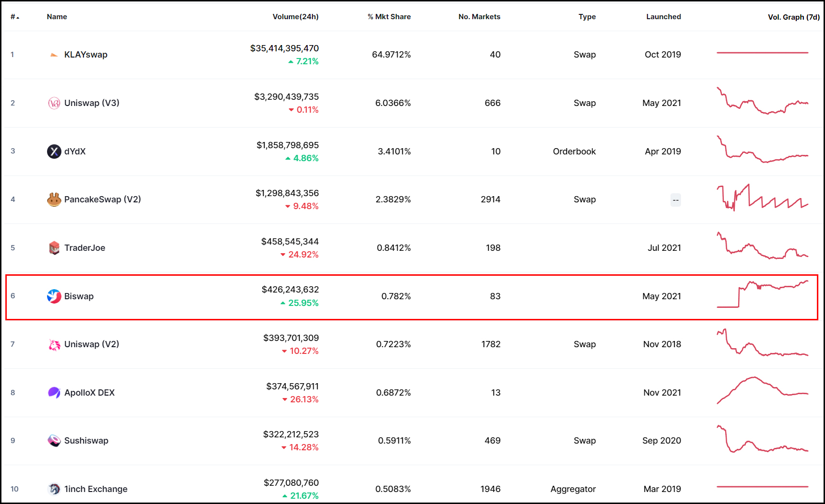Open the dYdX exchange link
Viewport: 825px width, 504px height.
point(75,152)
